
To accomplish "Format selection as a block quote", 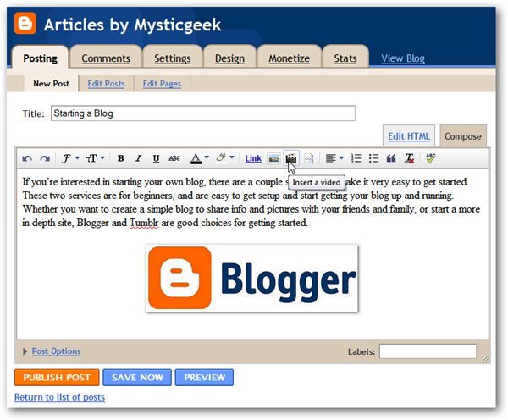I will pyautogui.click(x=391, y=158).
